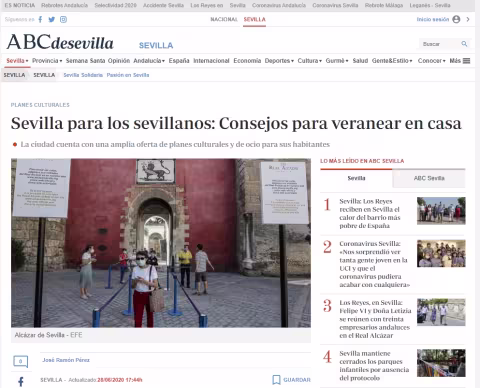Expand the Cultura dropdown

click(x=310, y=61)
